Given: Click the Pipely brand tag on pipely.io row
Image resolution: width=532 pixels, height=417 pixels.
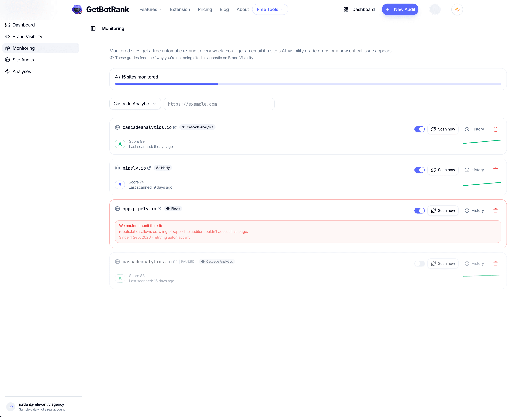Looking at the screenshot, I should 163,168.
